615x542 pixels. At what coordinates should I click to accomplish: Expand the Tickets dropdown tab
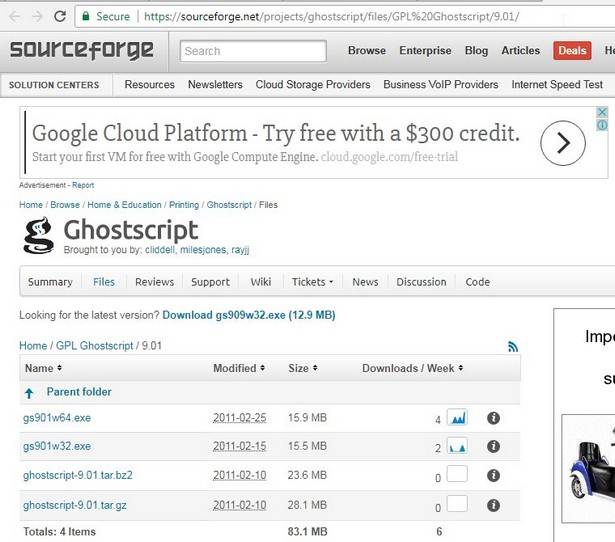pyautogui.click(x=313, y=282)
